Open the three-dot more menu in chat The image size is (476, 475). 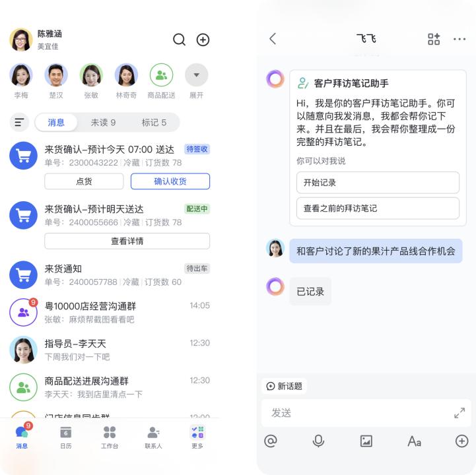click(x=459, y=39)
